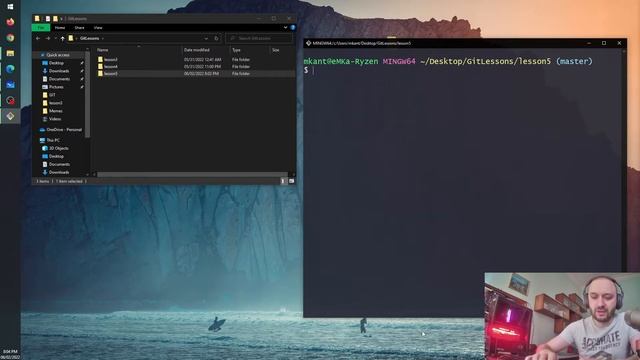This screenshot has width=640, height=360.
Task: Select Downloads under This PC
Action: pos(59,172)
